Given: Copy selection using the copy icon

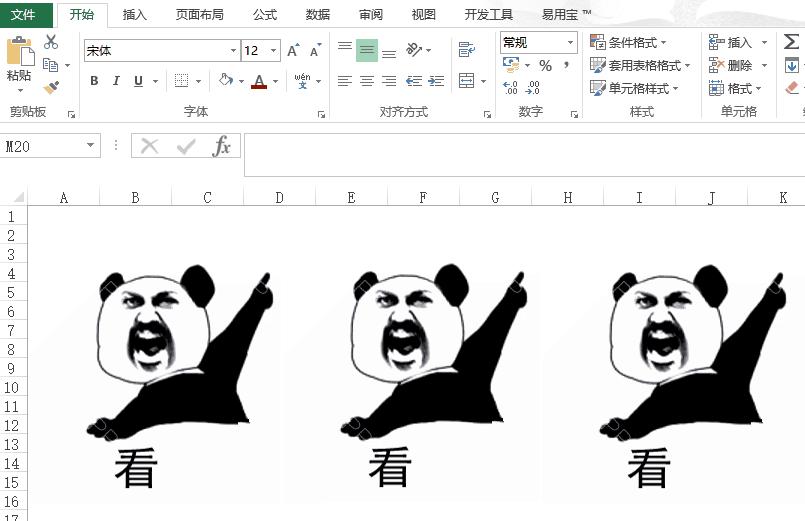Looking at the screenshot, I should [x=50, y=65].
